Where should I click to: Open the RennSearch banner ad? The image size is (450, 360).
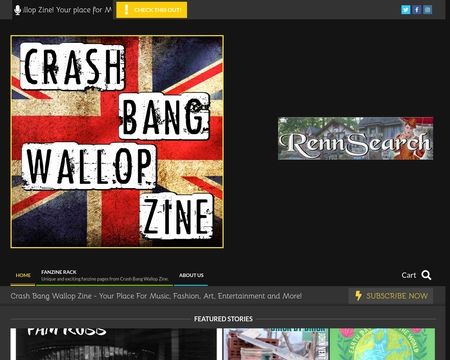pyautogui.click(x=356, y=138)
